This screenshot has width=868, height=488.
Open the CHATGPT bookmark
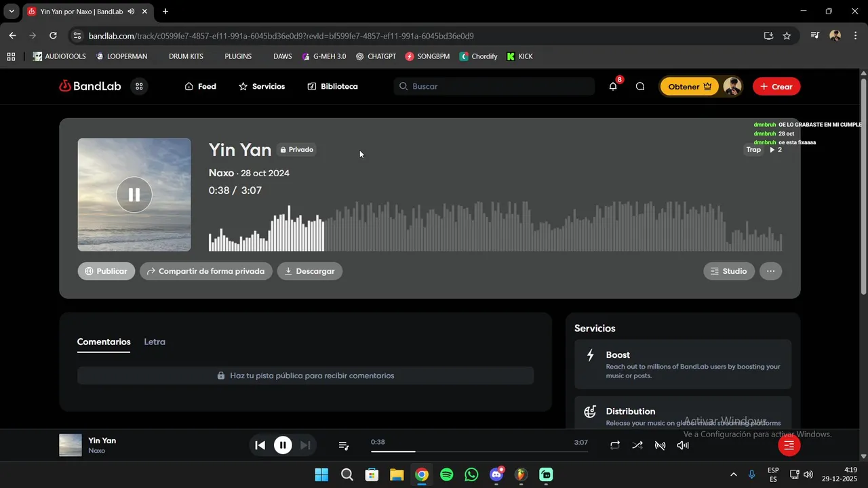376,56
